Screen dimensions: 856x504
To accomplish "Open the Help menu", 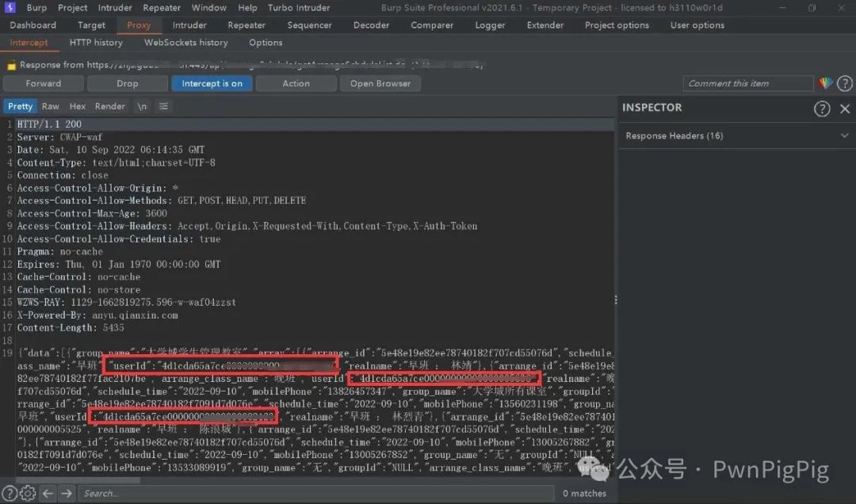I will [x=247, y=8].
